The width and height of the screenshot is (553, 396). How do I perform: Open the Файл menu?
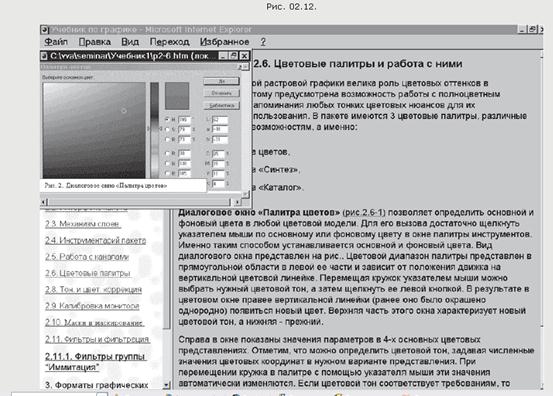tap(56, 42)
